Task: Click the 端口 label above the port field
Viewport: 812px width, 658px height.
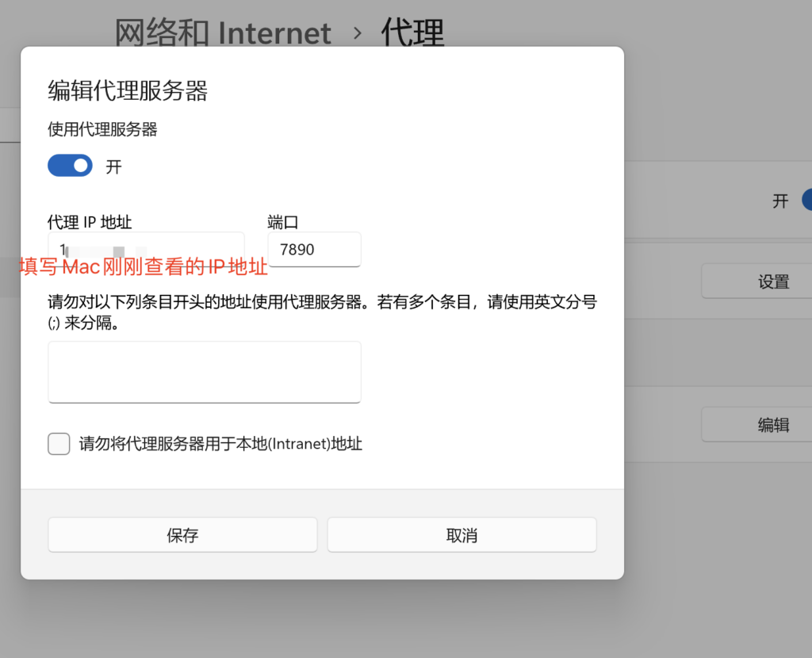Action: click(x=283, y=223)
